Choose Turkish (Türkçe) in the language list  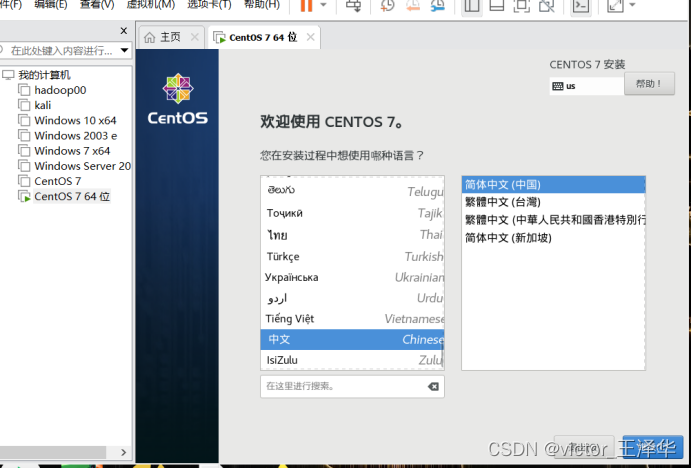tap(352, 256)
